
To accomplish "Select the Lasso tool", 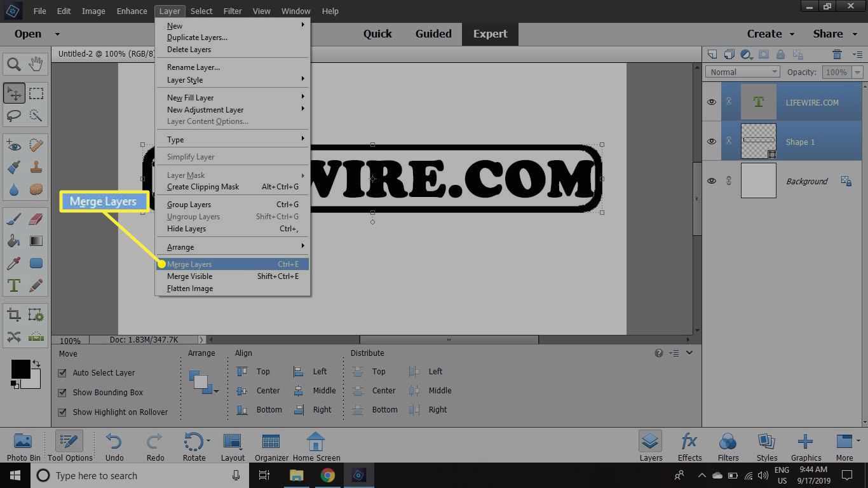I will coord(14,116).
